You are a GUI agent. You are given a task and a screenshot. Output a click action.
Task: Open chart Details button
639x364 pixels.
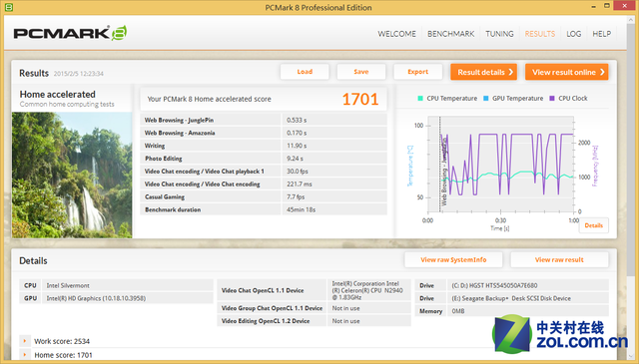pos(594,225)
